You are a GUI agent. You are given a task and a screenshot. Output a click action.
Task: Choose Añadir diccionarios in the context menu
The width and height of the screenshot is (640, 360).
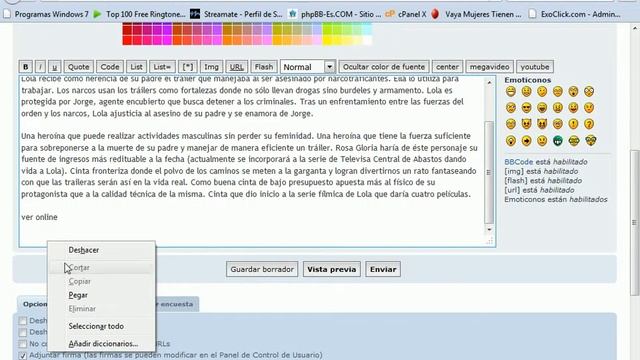click(x=101, y=344)
